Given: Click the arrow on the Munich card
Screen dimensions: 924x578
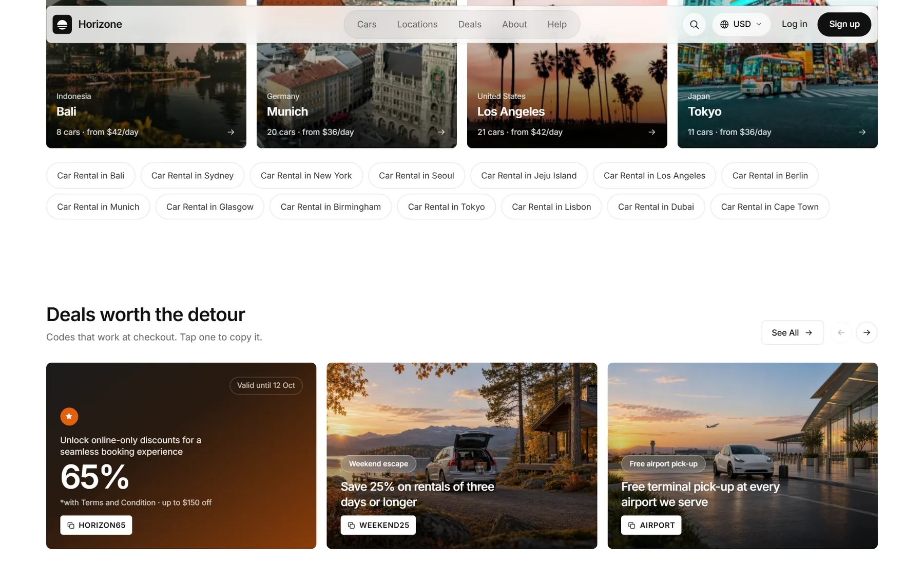Looking at the screenshot, I should [x=441, y=132].
